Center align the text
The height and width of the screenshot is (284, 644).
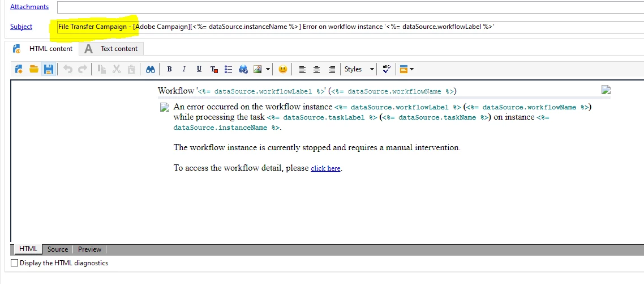[317, 69]
